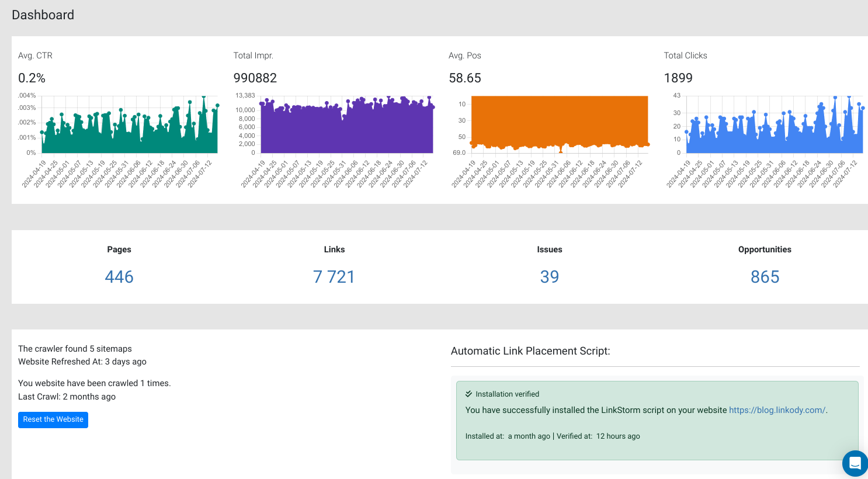Open the Pages count 446
This screenshot has height=479, width=868.
tap(119, 277)
